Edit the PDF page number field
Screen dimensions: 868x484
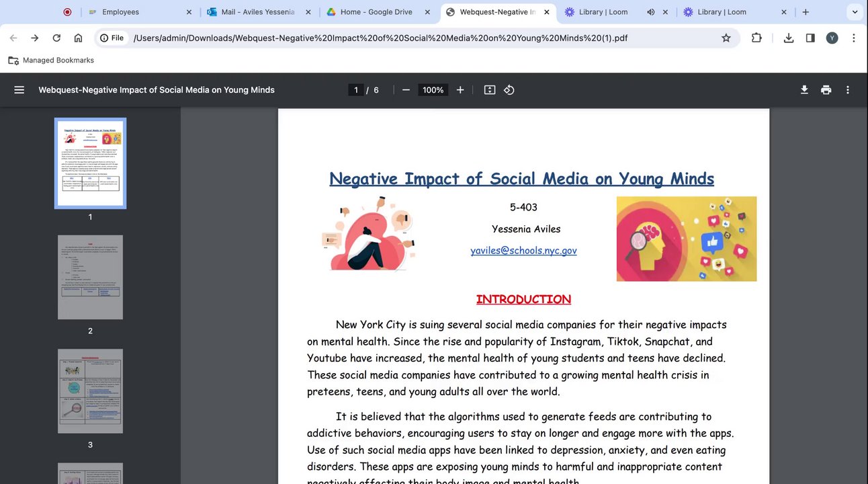point(356,90)
